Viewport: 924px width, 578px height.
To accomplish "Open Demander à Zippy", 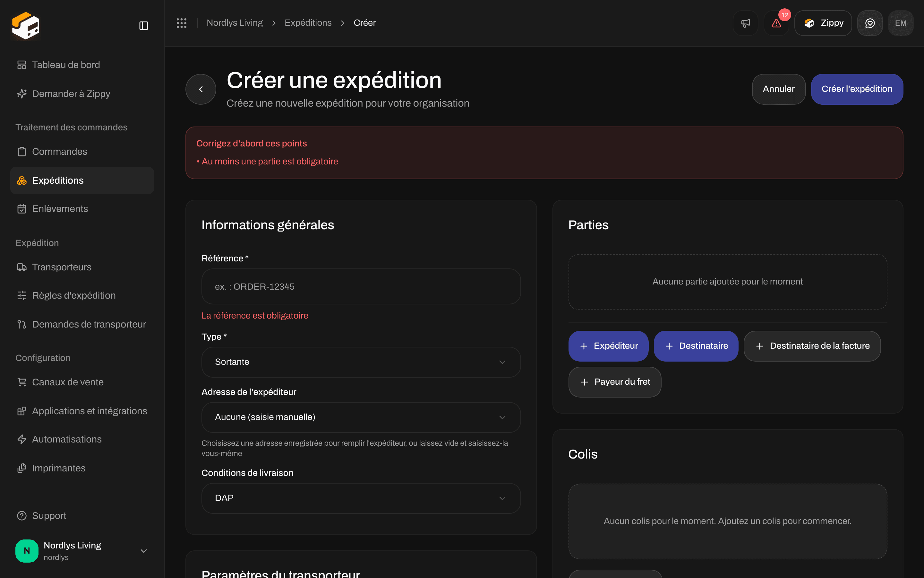I will (x=82, y=94).
